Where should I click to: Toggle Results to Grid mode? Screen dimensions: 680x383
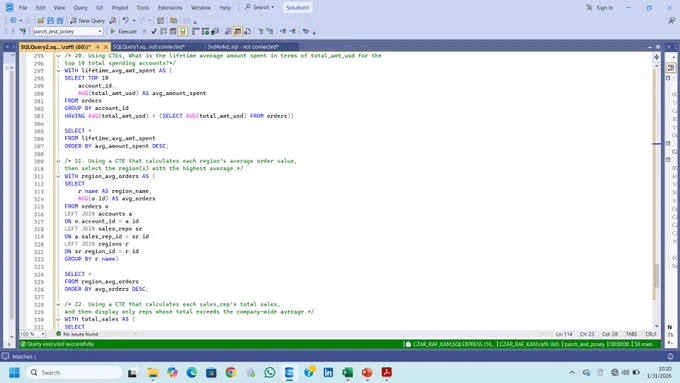point(238,31)
